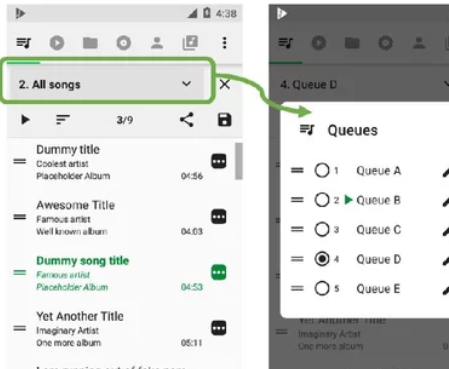
Task: Select the Queue A radio button
Action: (x=322, y=170)
